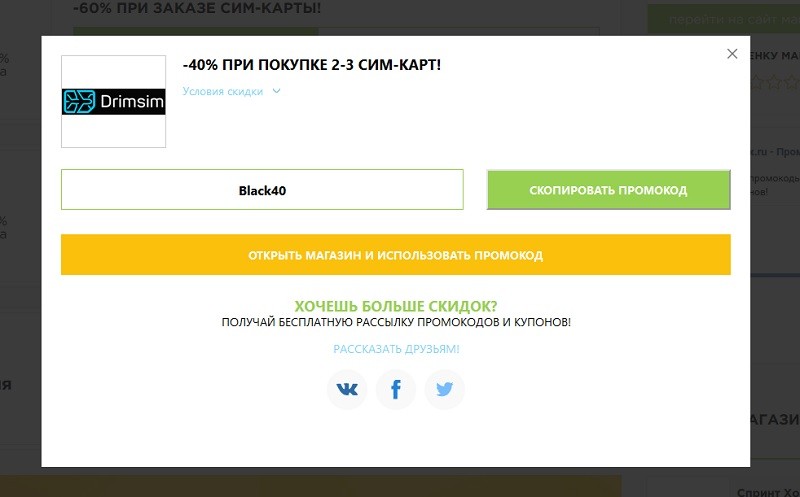Share the promo code on Twitter

tap(445, 389)
